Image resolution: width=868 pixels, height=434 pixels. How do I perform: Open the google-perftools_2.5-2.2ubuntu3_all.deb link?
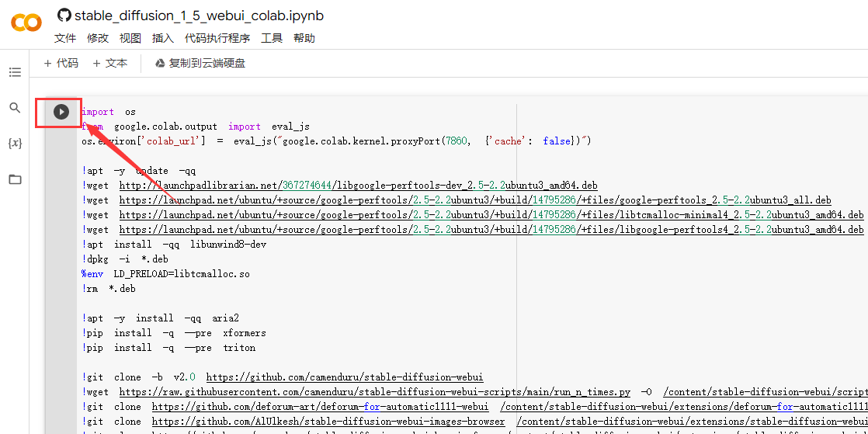475,200
